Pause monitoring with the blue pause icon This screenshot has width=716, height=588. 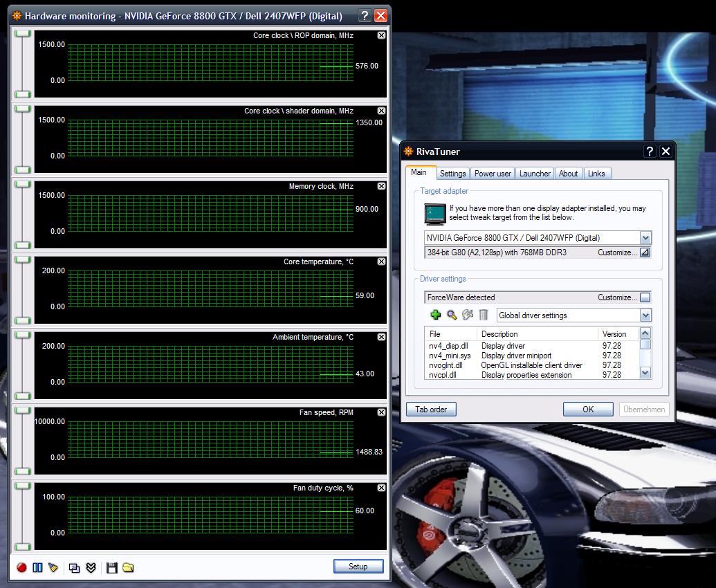point(38,567)
